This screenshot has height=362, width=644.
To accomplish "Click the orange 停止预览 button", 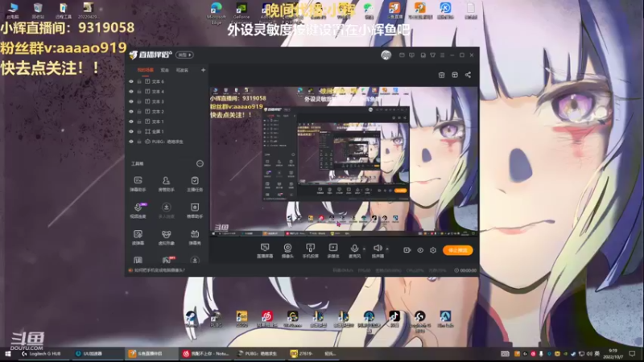I will [x=457, y=250].
